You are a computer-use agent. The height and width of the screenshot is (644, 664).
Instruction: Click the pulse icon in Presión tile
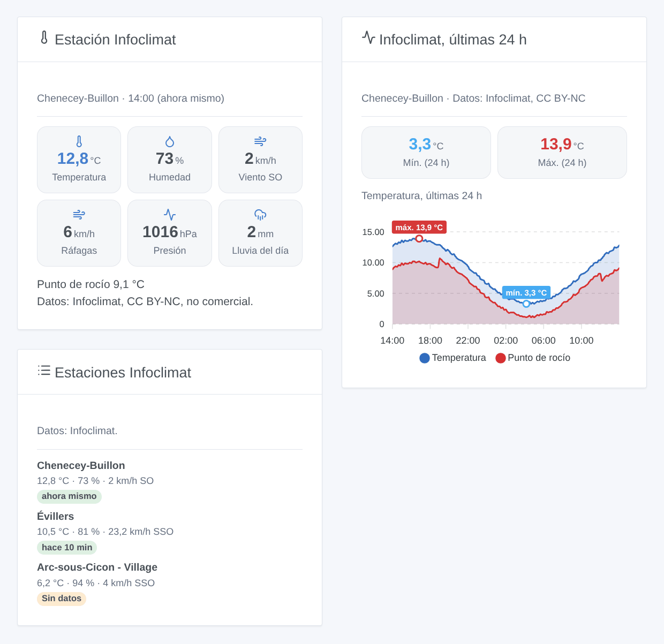point(170,215)
